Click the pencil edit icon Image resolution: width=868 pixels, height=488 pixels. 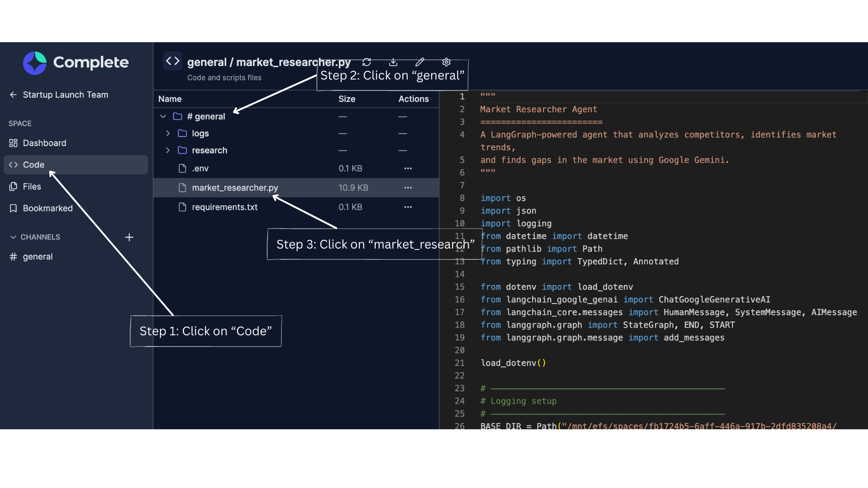point(420,62)
